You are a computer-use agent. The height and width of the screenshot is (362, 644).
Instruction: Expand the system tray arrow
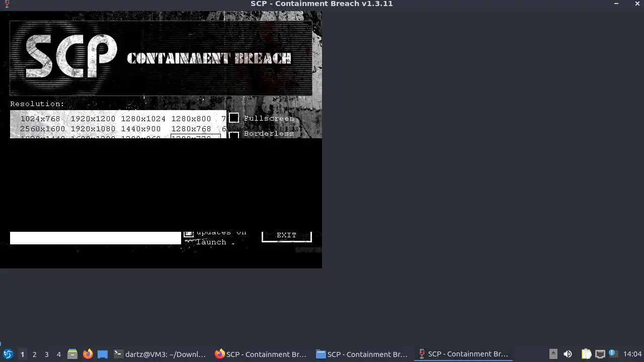pos(553,354)
